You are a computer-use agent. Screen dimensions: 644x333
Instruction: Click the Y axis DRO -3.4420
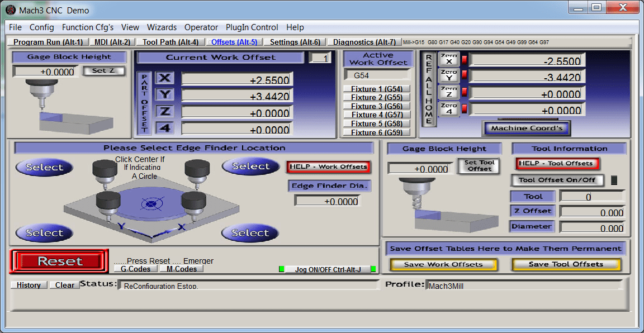coord(527,77)
